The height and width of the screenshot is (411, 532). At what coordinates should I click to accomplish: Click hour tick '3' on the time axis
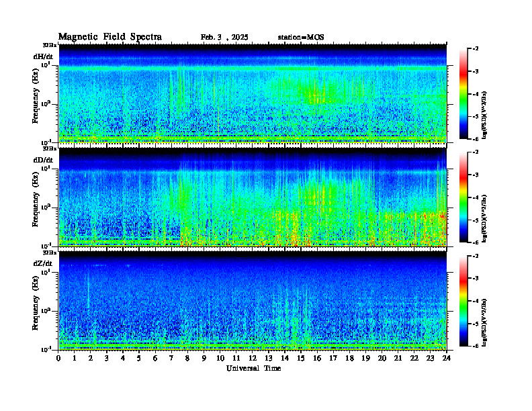107,359
